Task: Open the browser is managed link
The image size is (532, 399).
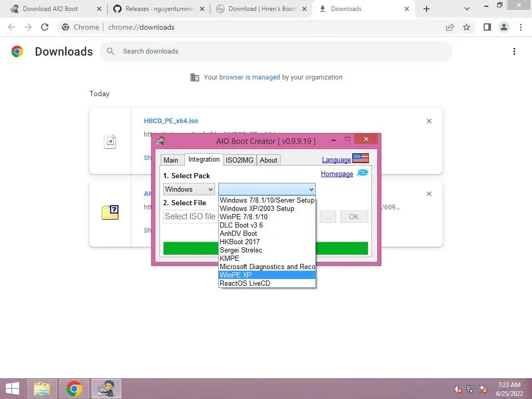Action: pos(249,77)
